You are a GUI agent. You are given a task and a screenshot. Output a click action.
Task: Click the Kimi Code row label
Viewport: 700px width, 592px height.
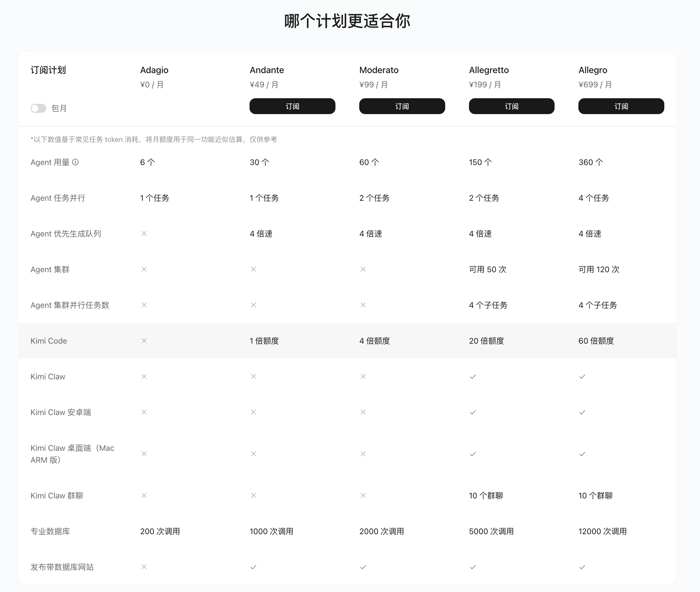pos(49,341)
